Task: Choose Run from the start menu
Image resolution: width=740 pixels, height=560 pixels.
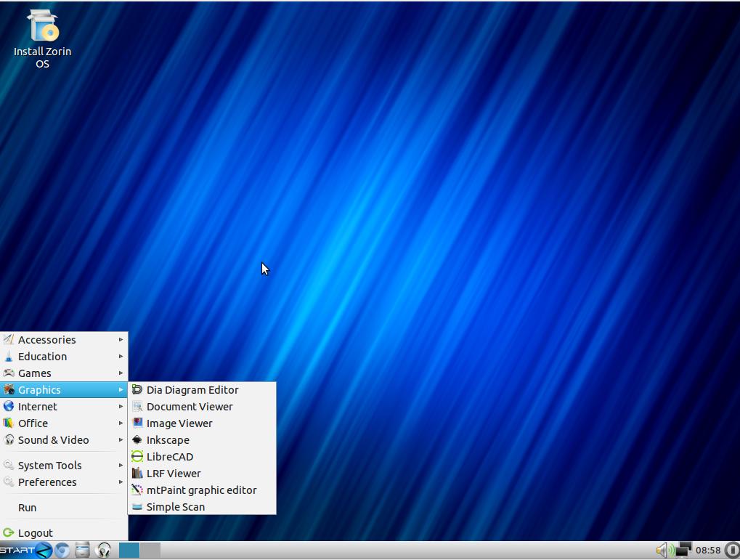Action: click(x=28, y=508)
